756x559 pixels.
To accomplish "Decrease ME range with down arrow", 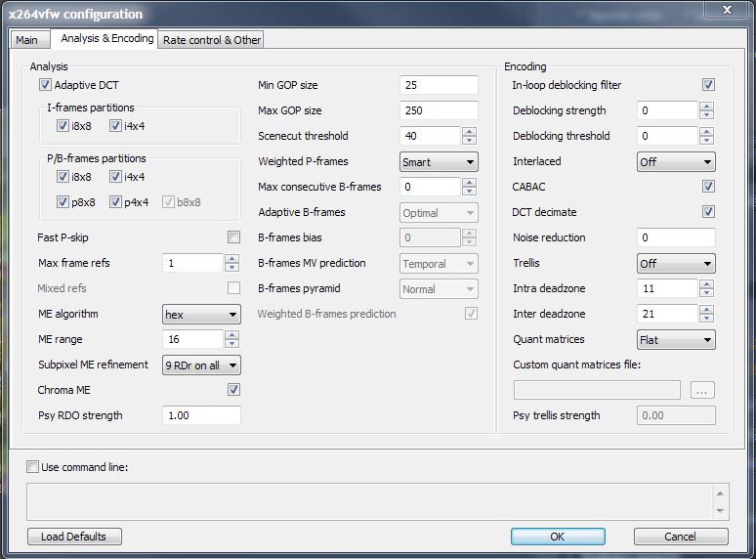I will pyautogui.click(x=231, y=344).
